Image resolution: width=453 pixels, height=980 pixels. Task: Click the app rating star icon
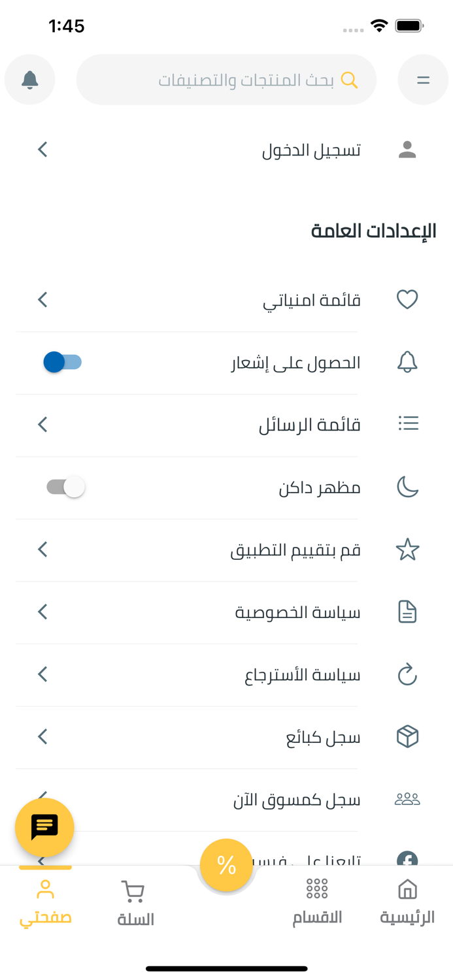click(407, 548)
